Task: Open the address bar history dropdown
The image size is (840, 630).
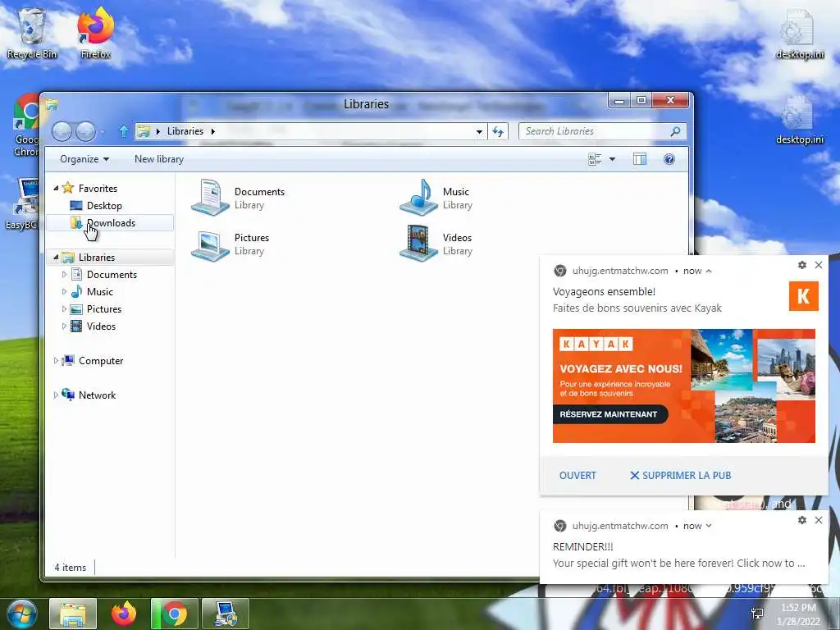Action: tap(479, 131)
